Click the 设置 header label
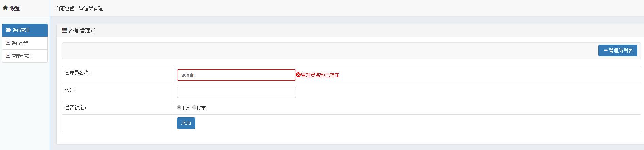 click(x=15, y=8)
